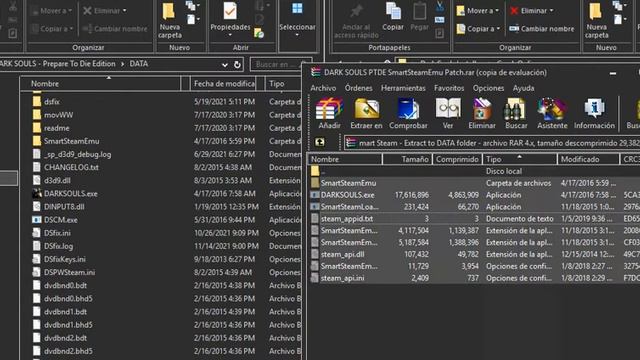640x360 pixels.
Task: Click Copiar in right Explorer ribbon
Action: pos(393,17)
